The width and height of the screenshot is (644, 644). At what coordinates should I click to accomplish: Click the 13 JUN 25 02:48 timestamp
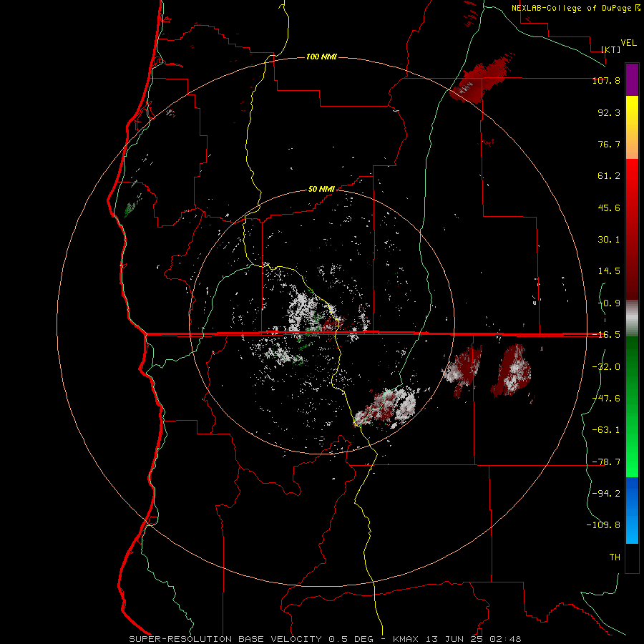(474, 639)
